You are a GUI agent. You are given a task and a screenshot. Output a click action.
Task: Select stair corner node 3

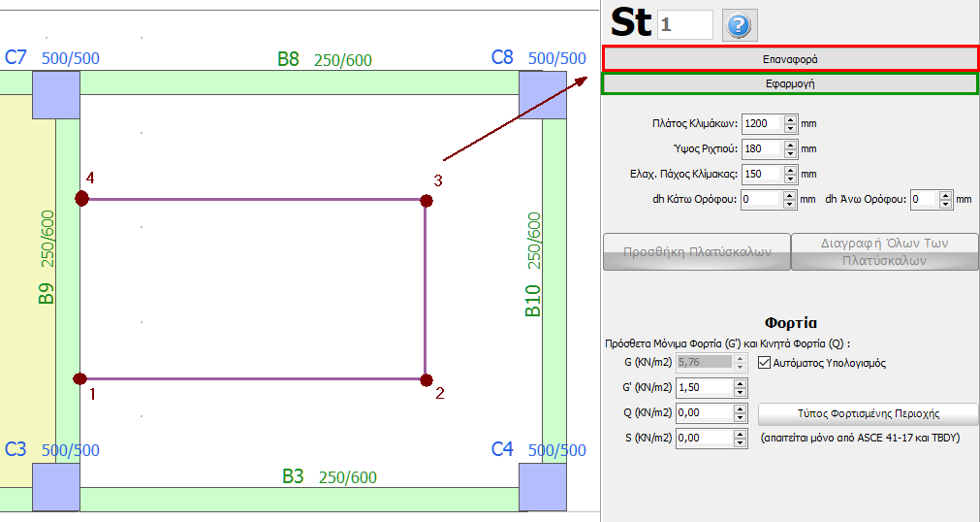pyautogui.click(x=426, y=200)
